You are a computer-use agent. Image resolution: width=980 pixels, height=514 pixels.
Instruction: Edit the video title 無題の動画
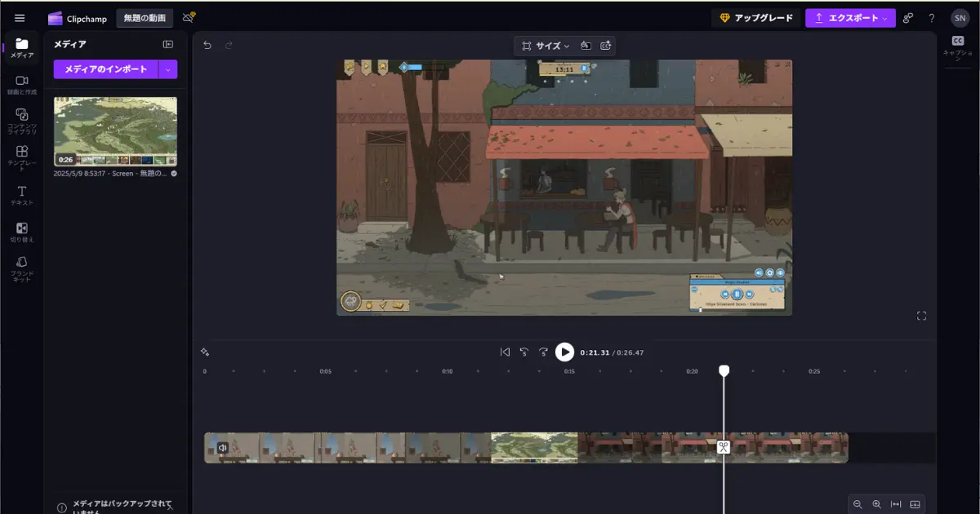click(x=145, y=18)
